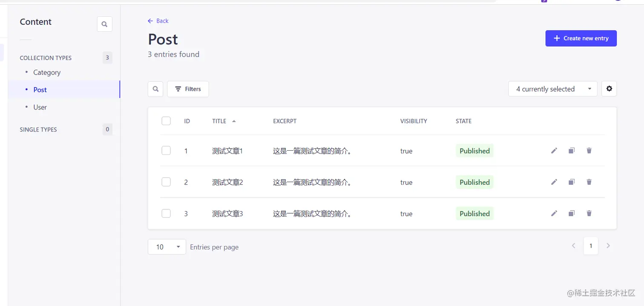Image resolution: width=644 pixels, height=306 pixels.
Task: Select the checkbox for 测试文章1
Action: (166, 150)
